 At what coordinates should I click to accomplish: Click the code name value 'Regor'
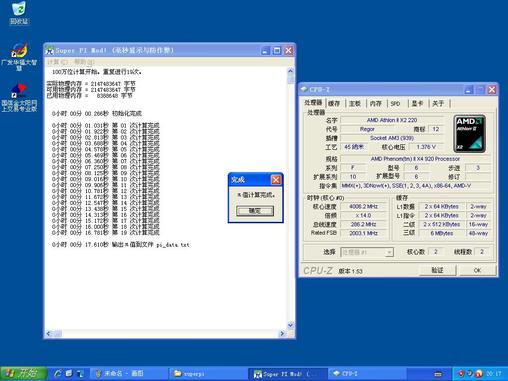point(367,129)
